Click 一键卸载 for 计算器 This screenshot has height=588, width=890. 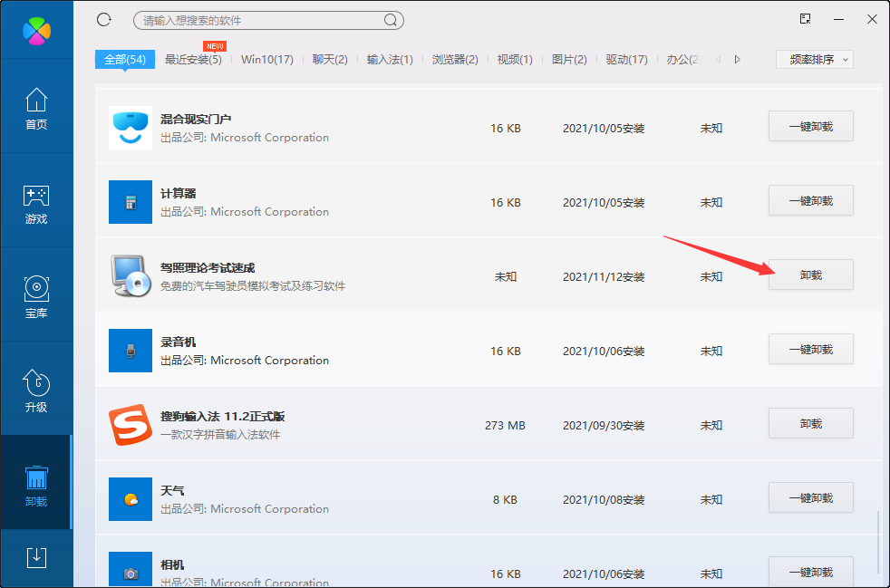(x=811, y=200)
